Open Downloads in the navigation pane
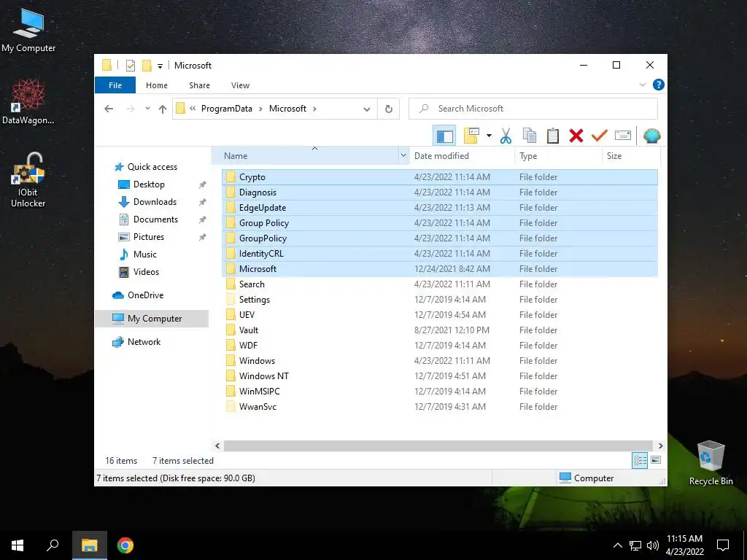Screen dimensions: 747x560 (155, 202)
